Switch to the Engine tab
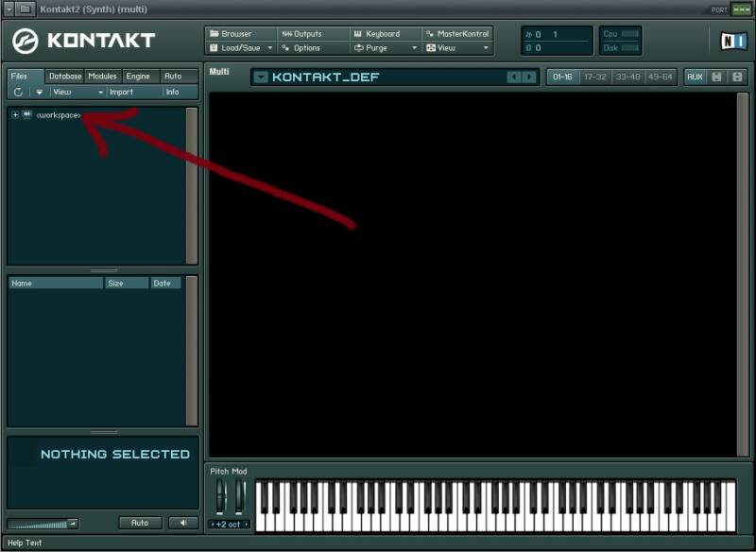The width and height of the screenshot is (756, 552). 140,77
